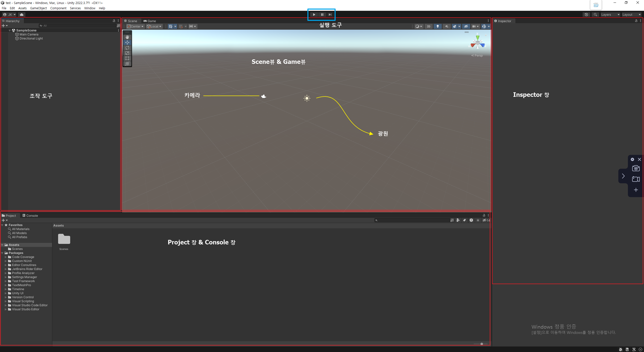Open the Center pivot dropdown
The image size is (644, 352).
pos(135,26)
